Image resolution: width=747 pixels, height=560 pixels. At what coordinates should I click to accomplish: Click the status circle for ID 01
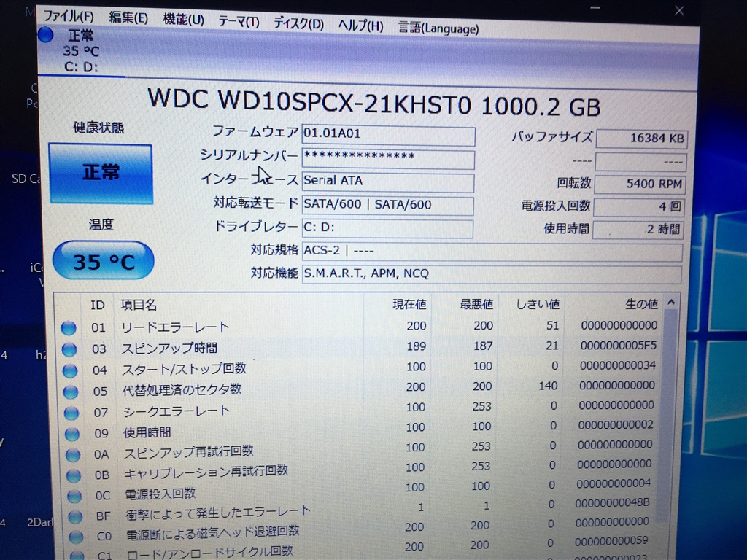click(69, 328)
